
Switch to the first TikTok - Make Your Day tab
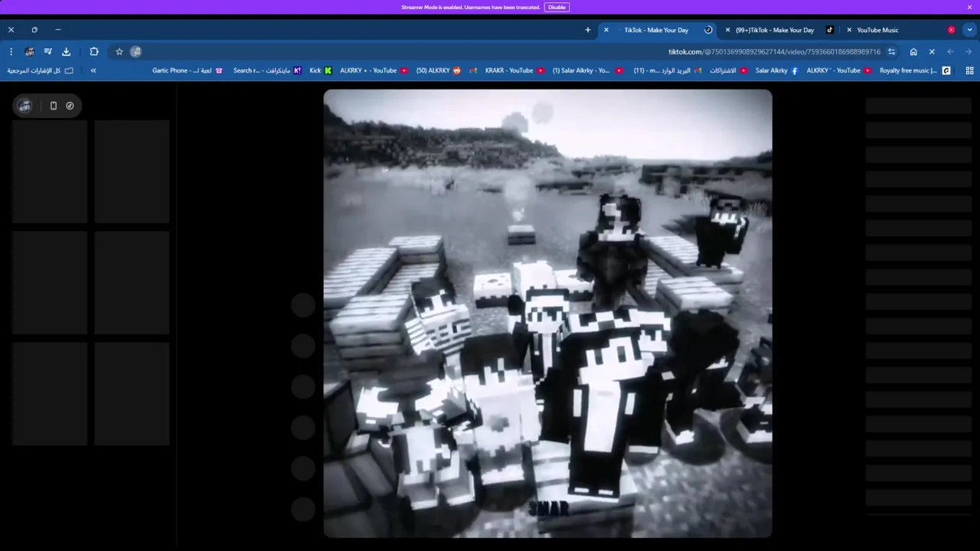tap(656, 30)
